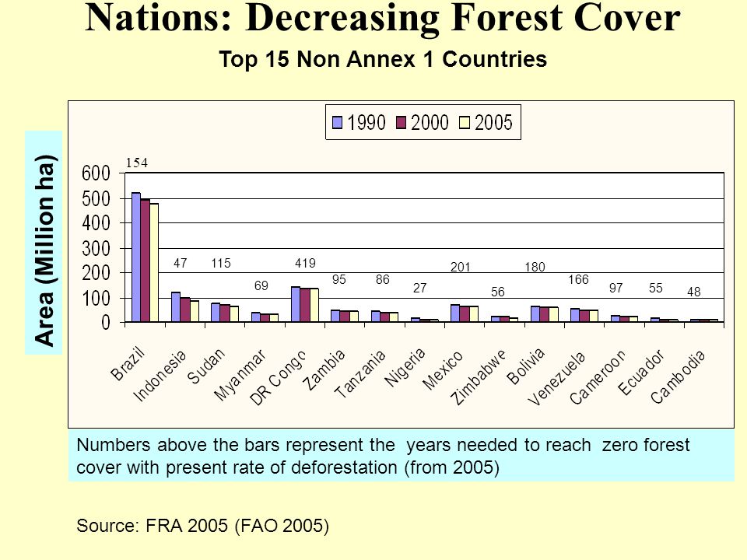Screen dimensions: 747x560
Task: Select Brazil's blue 1990 bar
Action: click(135, 257)
